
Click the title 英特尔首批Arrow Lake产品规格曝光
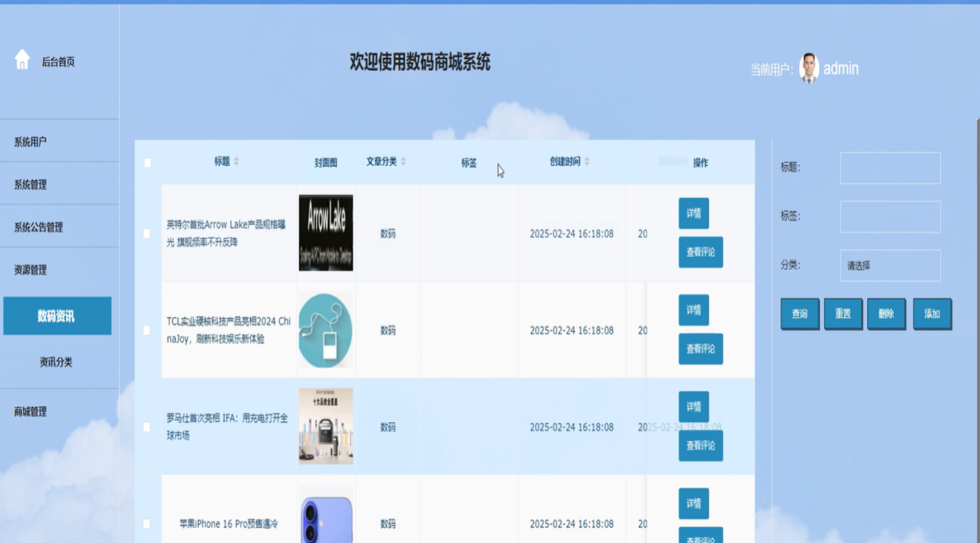tap(226, 233)
